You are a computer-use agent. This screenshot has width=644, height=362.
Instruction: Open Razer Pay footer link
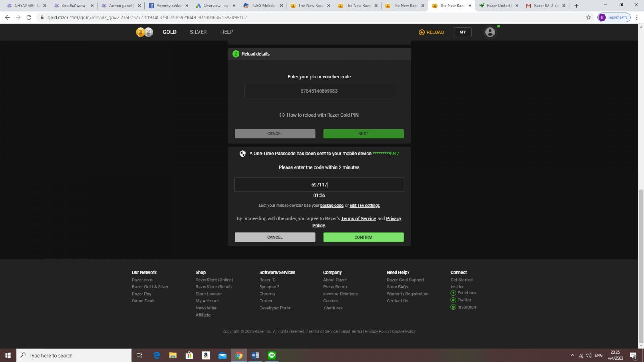142,294
